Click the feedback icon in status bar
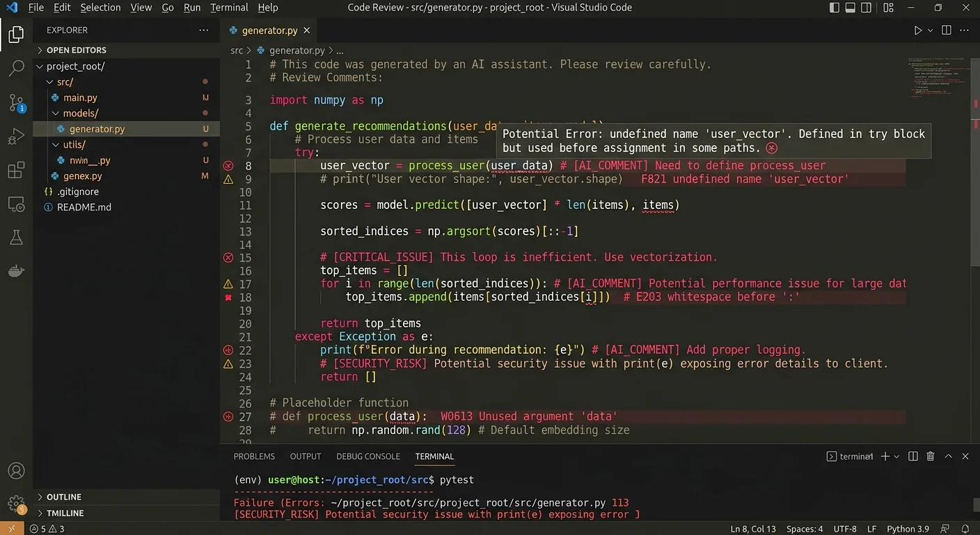The height and width of the screenshot is (535, 980). [946, 529]
